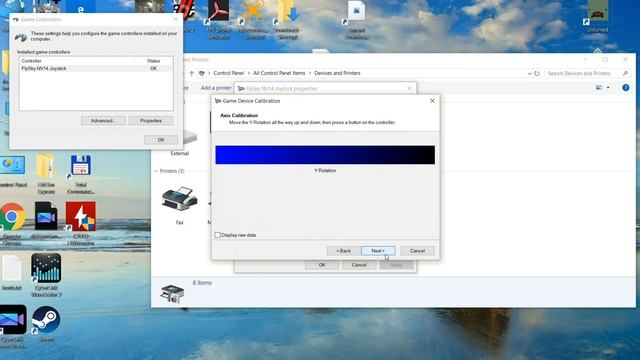Screen dimensions: 640x360
Task: Select the red lightning-bolt desktop shortcut
Action: 81,216
